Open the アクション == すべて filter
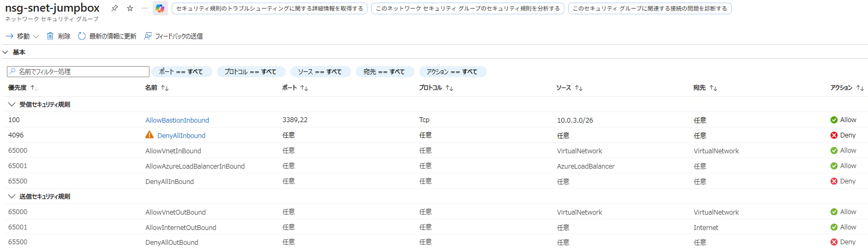 [452, 72]
